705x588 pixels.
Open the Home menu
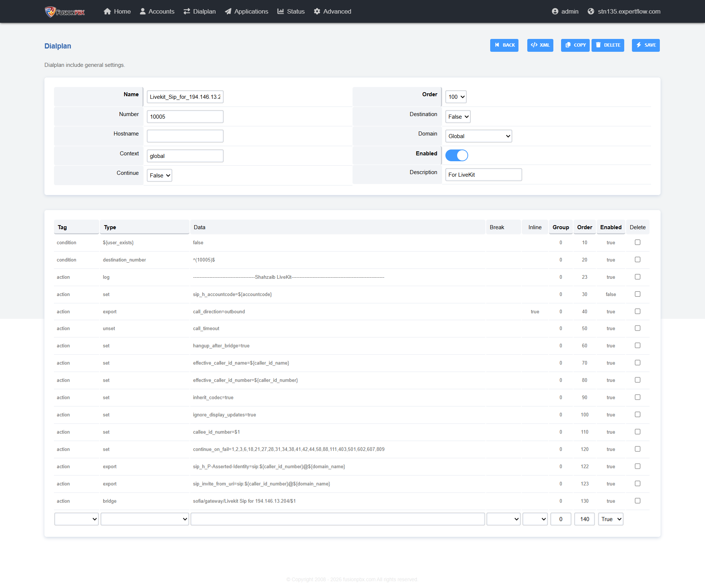117,11
